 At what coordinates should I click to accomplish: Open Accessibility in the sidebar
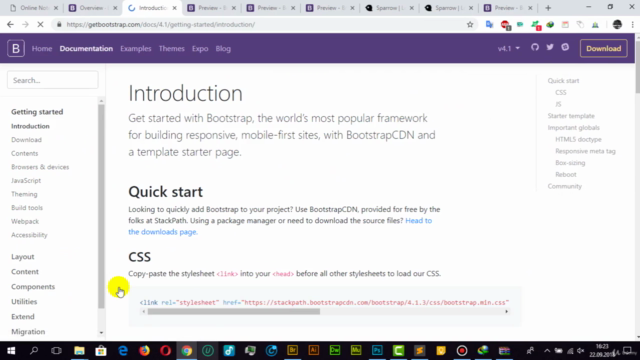[29, 235]
